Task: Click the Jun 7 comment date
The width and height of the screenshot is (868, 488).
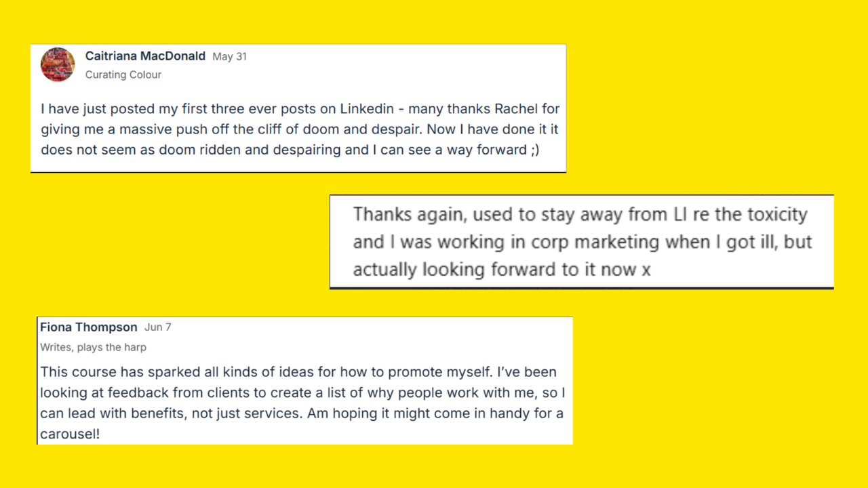Action: pyautogui.click(x=157, y=327)
